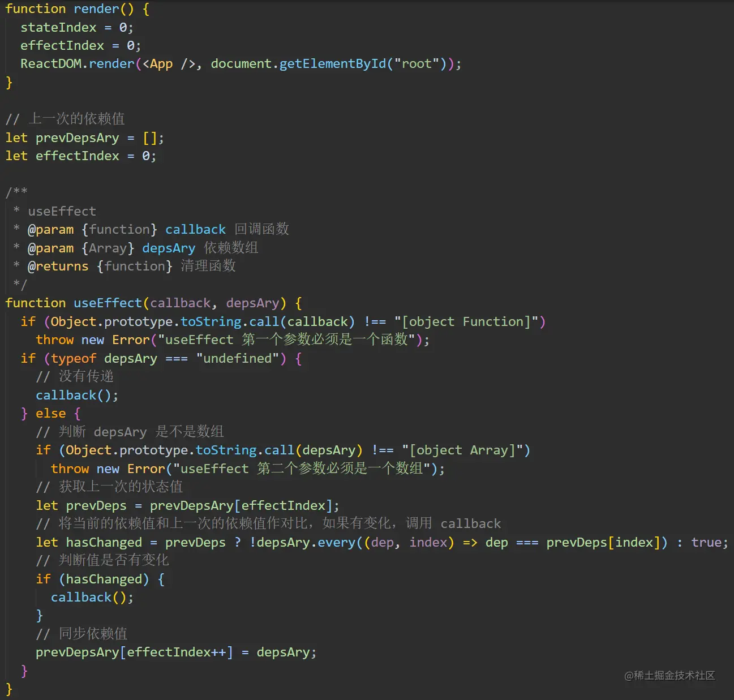The height and width of the screenshot is (700, 734).
Task: Click 'ReactDOM.render' call text
Action: (x=78, y=63)
